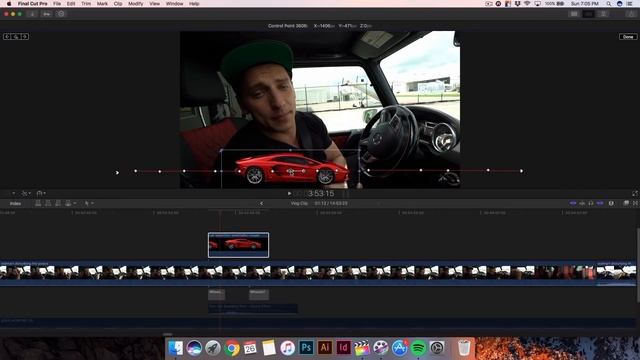The width and height of the screenshot is (640, 360).
Task: Open Spotlight search in menu bar
Action: point(609,4)
